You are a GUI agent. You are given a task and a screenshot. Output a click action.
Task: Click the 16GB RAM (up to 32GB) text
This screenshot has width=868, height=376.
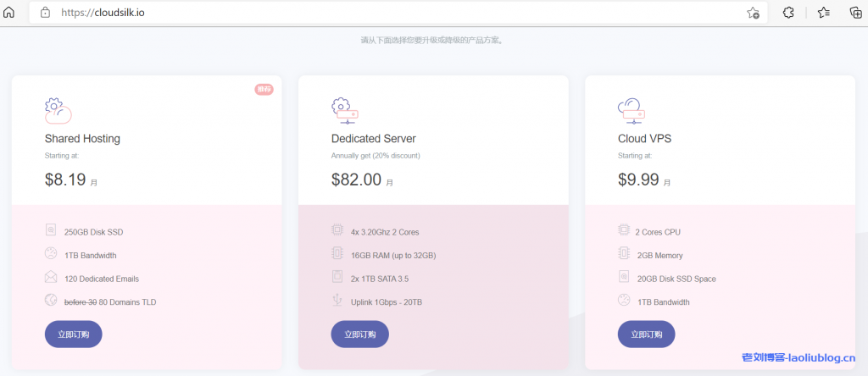tap(393, 256)
